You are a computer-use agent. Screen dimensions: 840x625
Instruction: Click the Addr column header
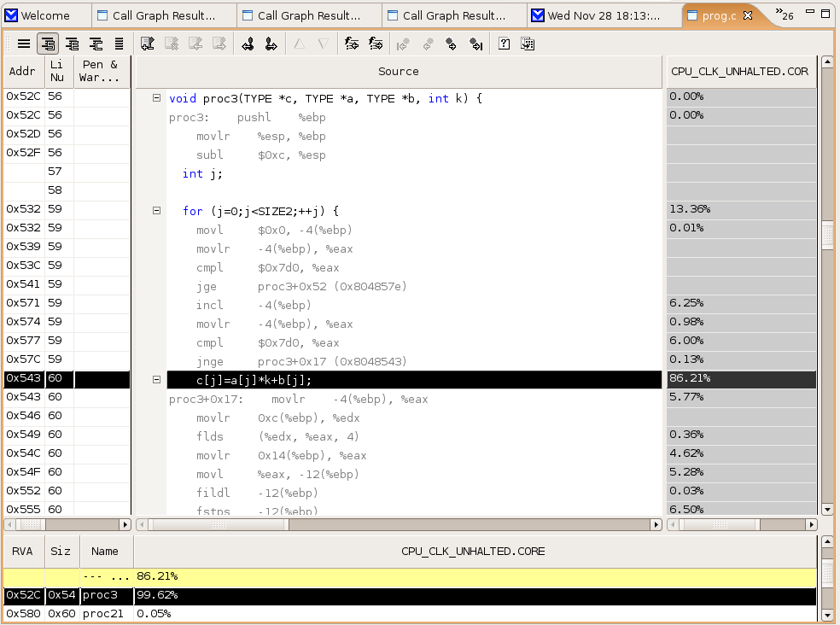(22, 72)
